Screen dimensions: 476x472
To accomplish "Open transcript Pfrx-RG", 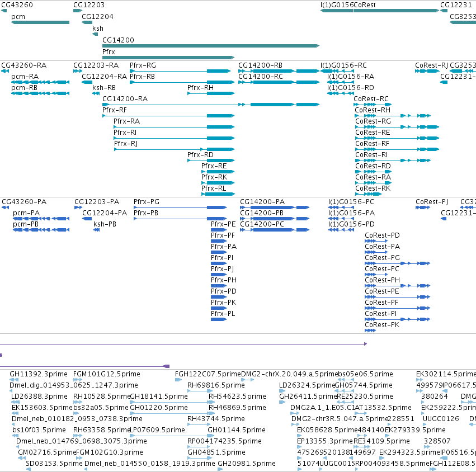I will pos(180,71).
